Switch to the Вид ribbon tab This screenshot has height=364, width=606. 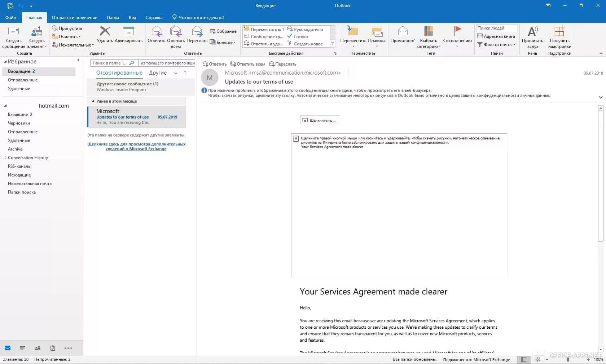pyautogui.click(x=132, y=17)
